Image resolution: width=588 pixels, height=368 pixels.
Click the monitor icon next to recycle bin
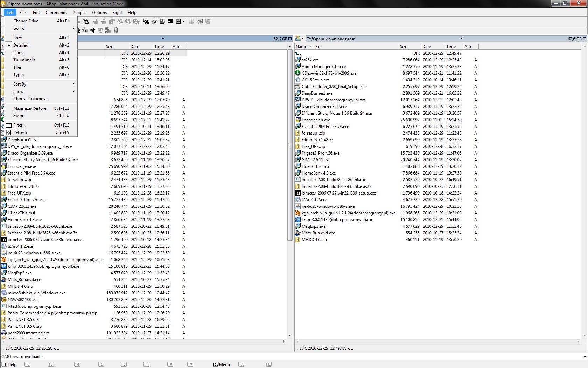tap(200, 21)
